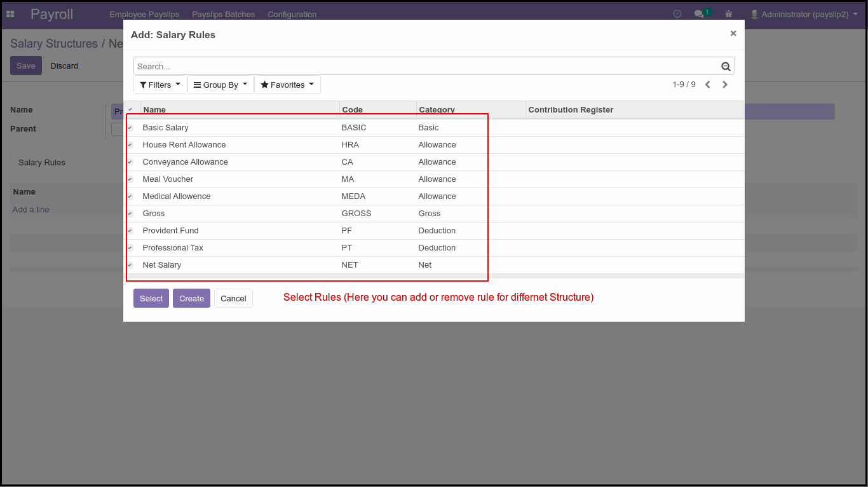The image size is (868, 487).
Task: Click the Professional Tax row name
Action: pyautogui.click(x=173, y=248)
